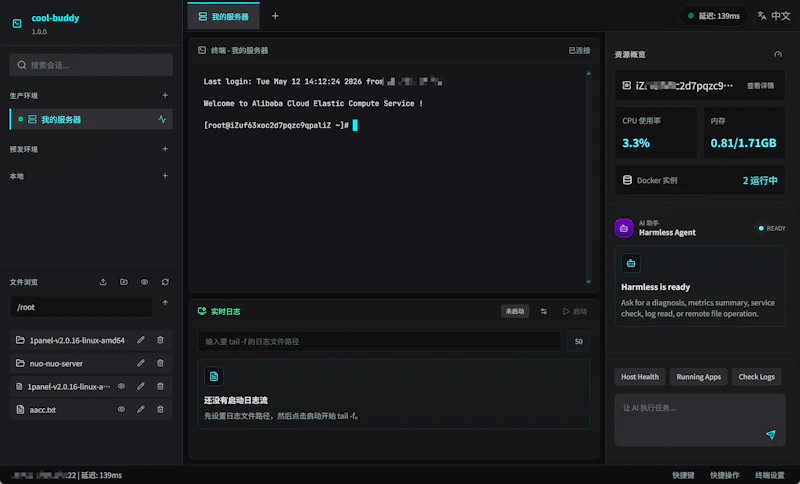Delete nuo-nuo-server folder
This screenshot has height=484, width=800.
click(x=160, y=363)
